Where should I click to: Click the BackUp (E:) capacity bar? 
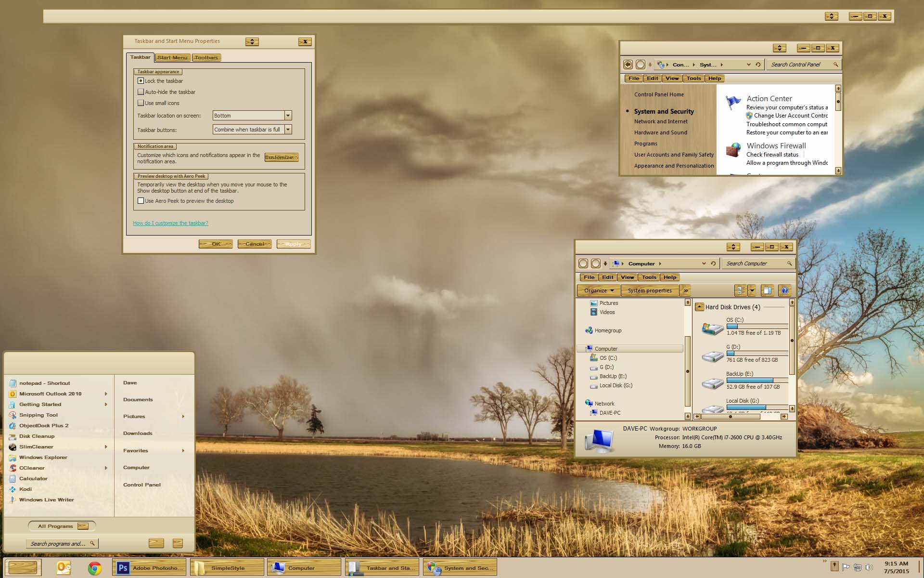757,380
